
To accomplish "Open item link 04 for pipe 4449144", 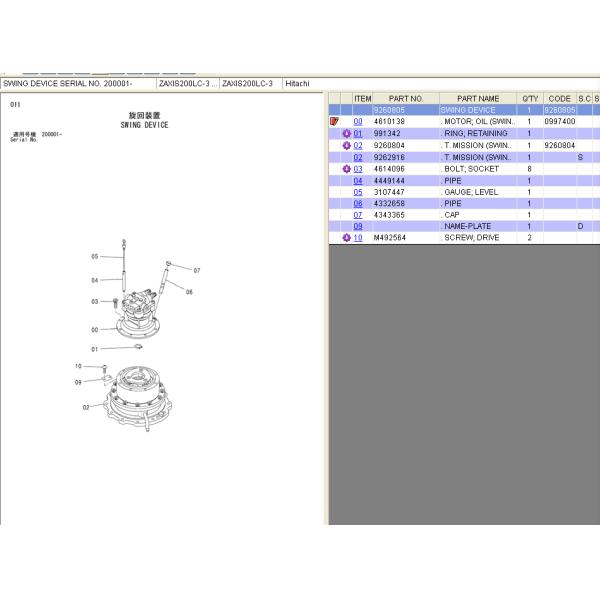I will click(358, 180).
